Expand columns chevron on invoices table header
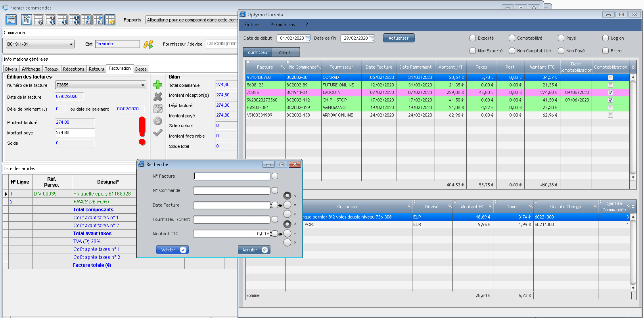This screenshot has width=644, height=318. [633, 67]
